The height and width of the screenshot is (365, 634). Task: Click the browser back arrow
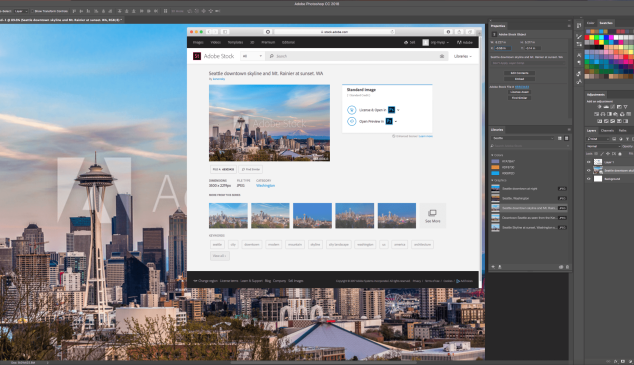(x=209, y=32)
